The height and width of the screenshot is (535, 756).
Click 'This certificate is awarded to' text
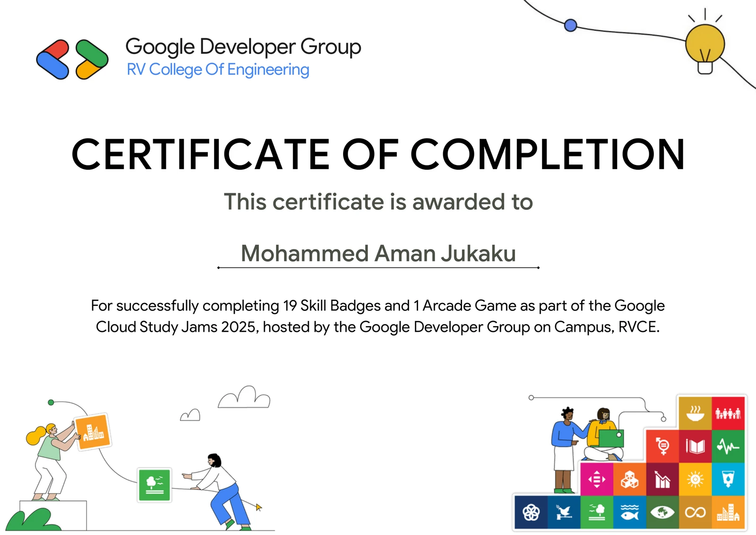click(x=378, y=202)
